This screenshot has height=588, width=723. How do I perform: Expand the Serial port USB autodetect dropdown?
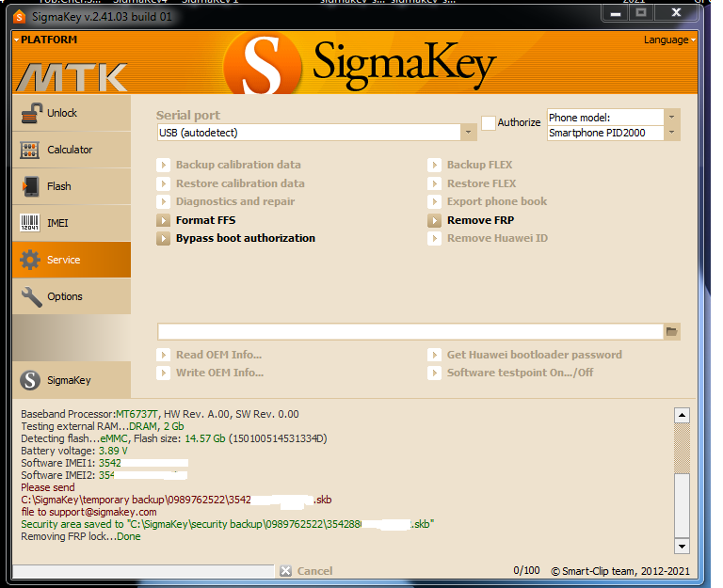click(469, 133)
